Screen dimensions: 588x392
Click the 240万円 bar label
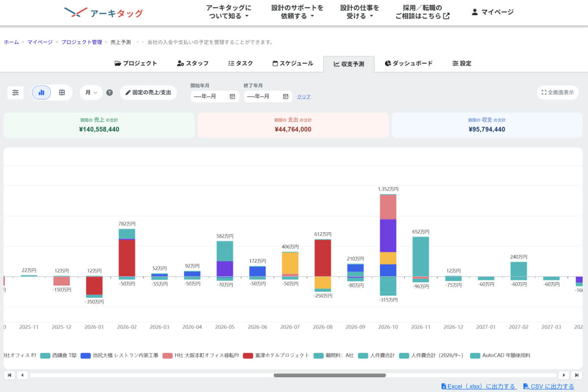click(519, 257)
